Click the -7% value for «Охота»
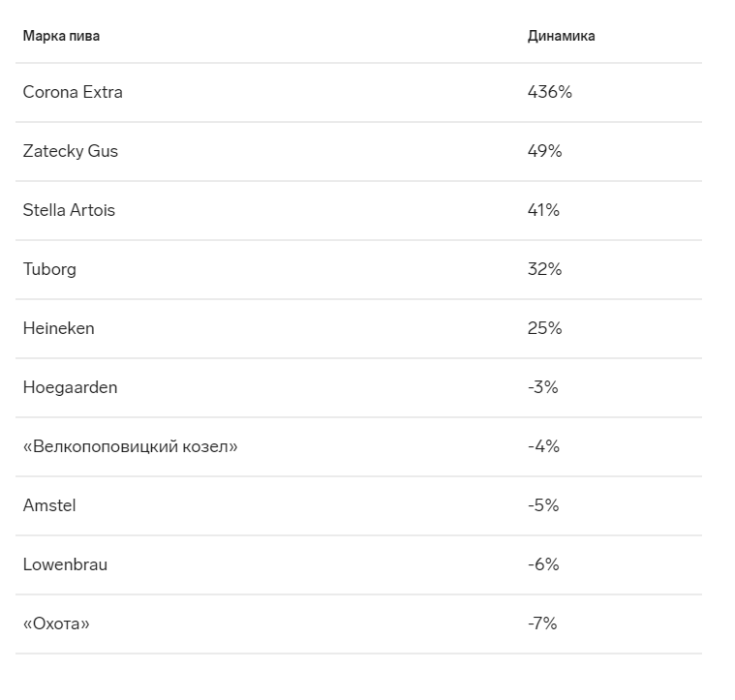Image resolution: width=735 pixels, height=700 pixels. (542, 624)
